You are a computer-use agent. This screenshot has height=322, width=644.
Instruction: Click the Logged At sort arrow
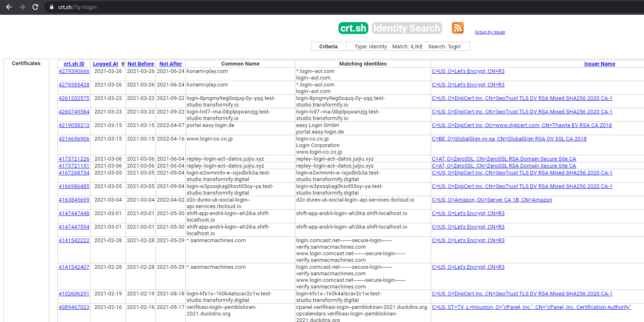pyautogui.click(x=123, y=64)
